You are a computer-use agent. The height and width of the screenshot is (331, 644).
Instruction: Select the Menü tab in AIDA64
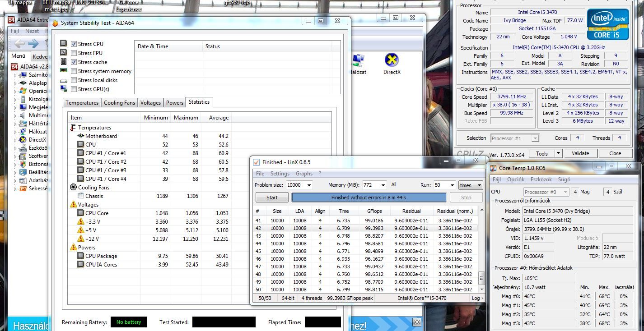point(19,56)
